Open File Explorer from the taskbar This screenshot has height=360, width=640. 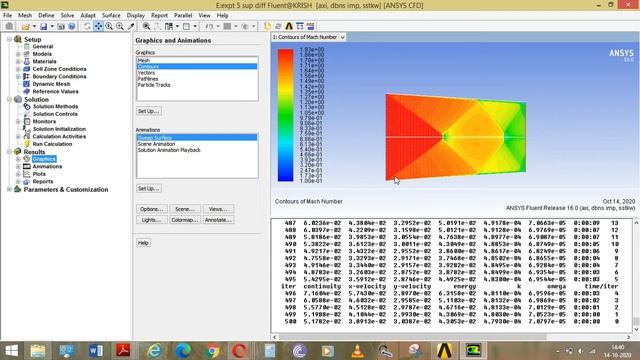[38, 351]
